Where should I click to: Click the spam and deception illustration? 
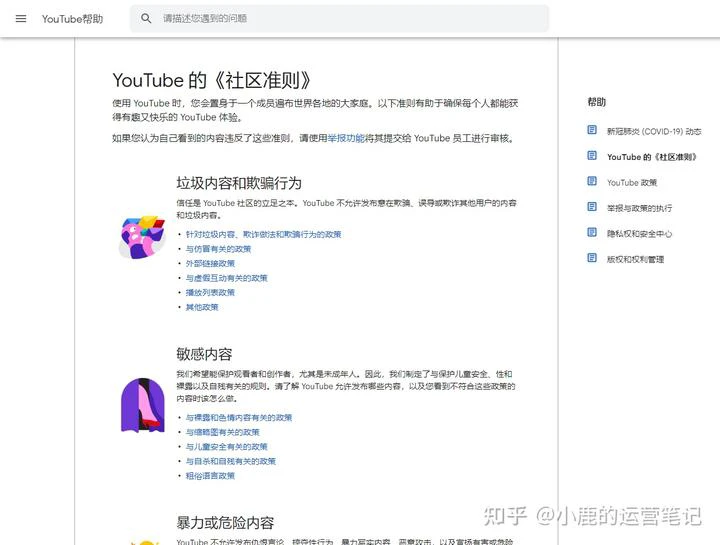click(142, 237)
